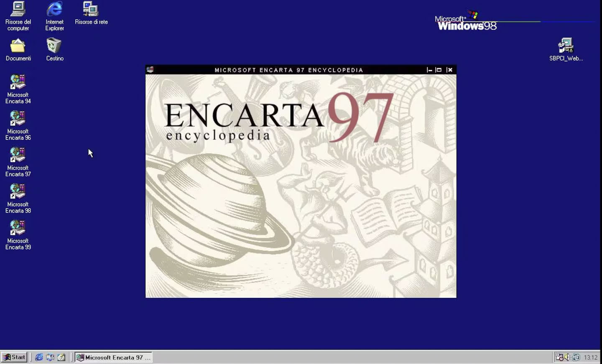The width and height of the screenshot is (602, 364).
Task: Click the Show Desktop Quick Launch icon
Action: tap(50, 357)
